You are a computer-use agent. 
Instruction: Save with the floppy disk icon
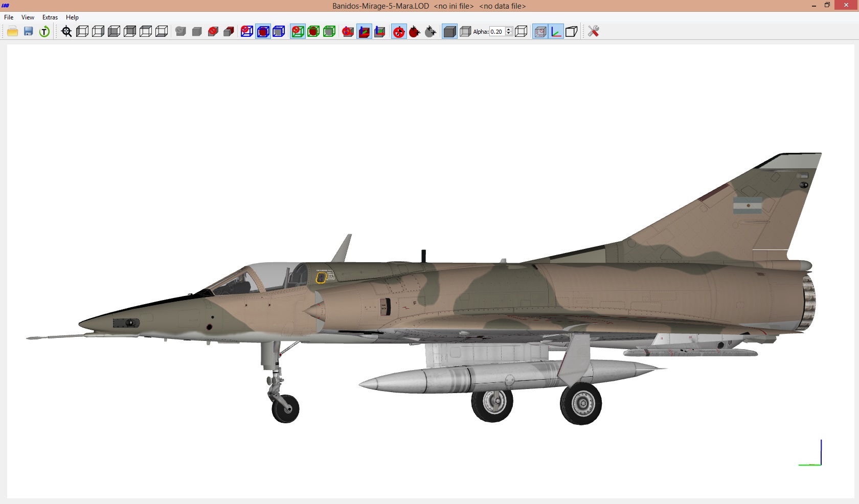[x=29, y=32]
